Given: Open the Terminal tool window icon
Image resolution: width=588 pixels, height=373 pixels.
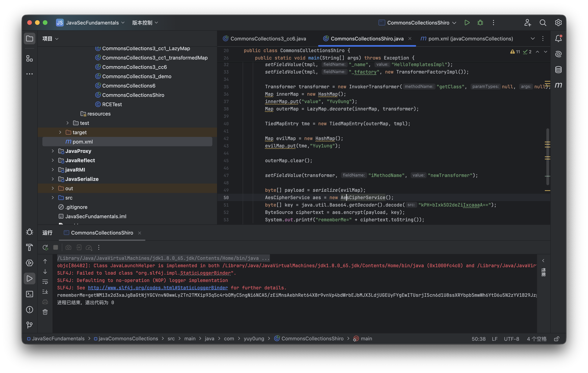Looking at the screenshot, I should [30, 294].
